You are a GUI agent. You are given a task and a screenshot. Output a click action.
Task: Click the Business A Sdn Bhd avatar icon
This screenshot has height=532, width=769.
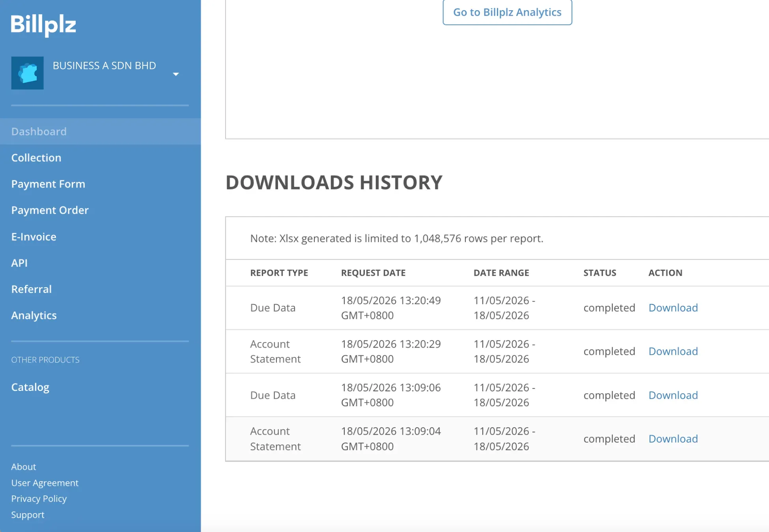pyautogui.click(x=27, y=73)
